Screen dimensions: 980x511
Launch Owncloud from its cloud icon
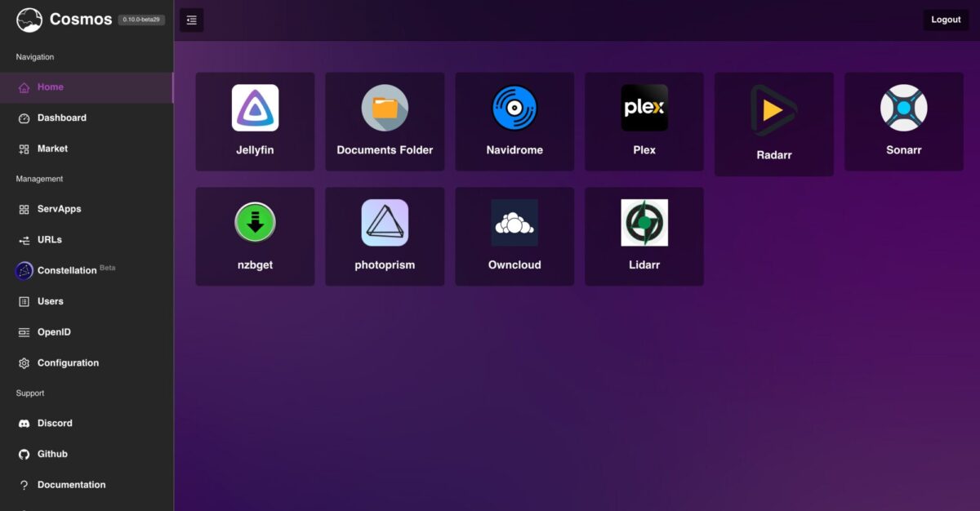(514, 222)
